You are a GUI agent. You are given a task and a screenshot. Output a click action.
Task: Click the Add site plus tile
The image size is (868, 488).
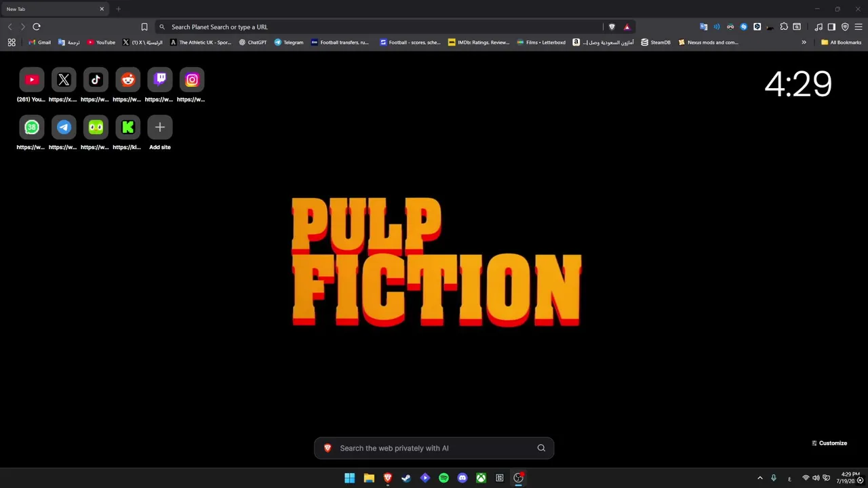click(x=160, y=127)
